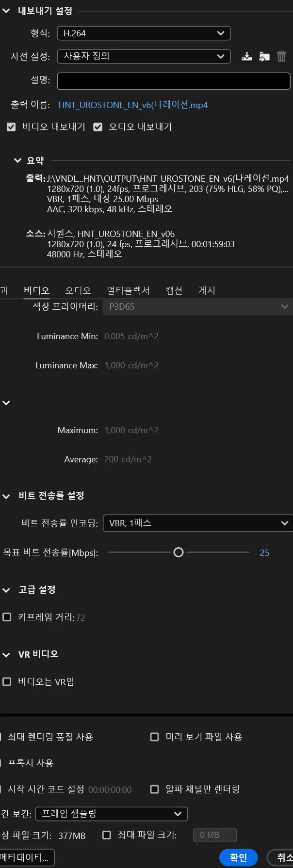The height and width of the screenshot is (868, 293).
Task: Collapse the 내보내기 설정 section
Action: pyautogui.click(x=6, y=11)
